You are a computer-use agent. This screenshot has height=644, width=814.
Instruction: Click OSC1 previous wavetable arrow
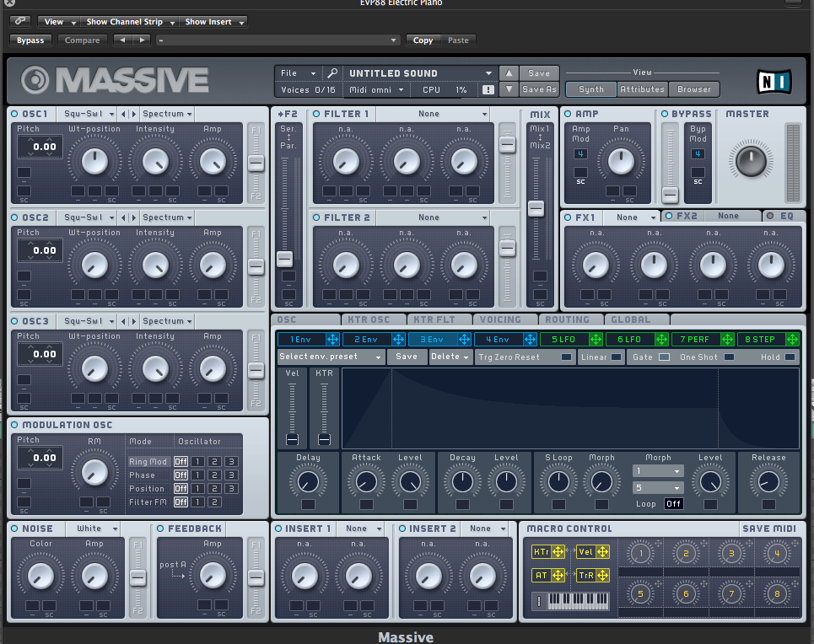(123, 114)
